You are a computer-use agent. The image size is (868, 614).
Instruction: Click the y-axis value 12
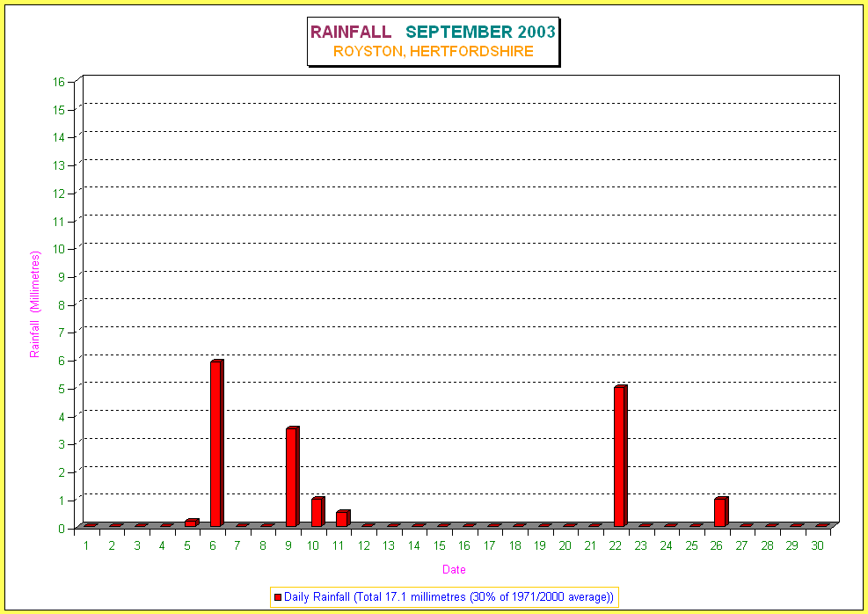coord(59,194)
